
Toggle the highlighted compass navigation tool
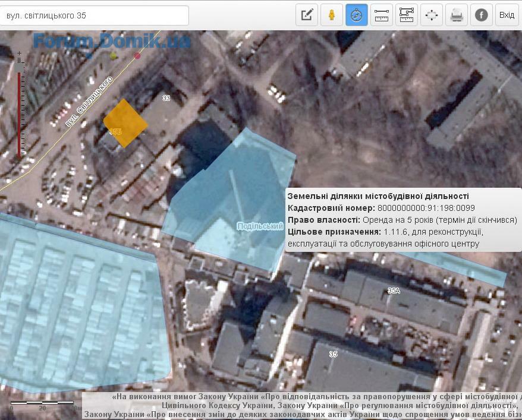[357, 15]
